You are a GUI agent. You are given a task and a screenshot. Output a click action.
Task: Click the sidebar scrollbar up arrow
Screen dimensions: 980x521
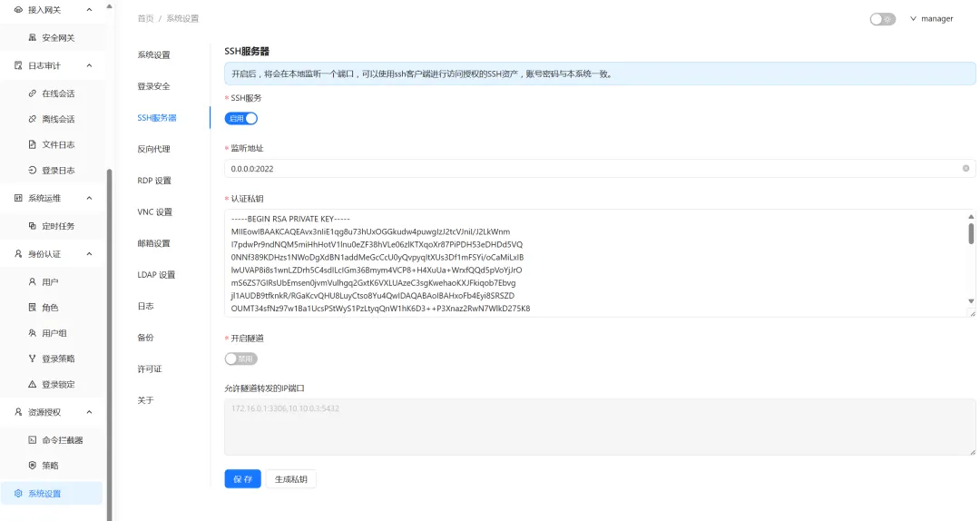(x=110, y=6)
